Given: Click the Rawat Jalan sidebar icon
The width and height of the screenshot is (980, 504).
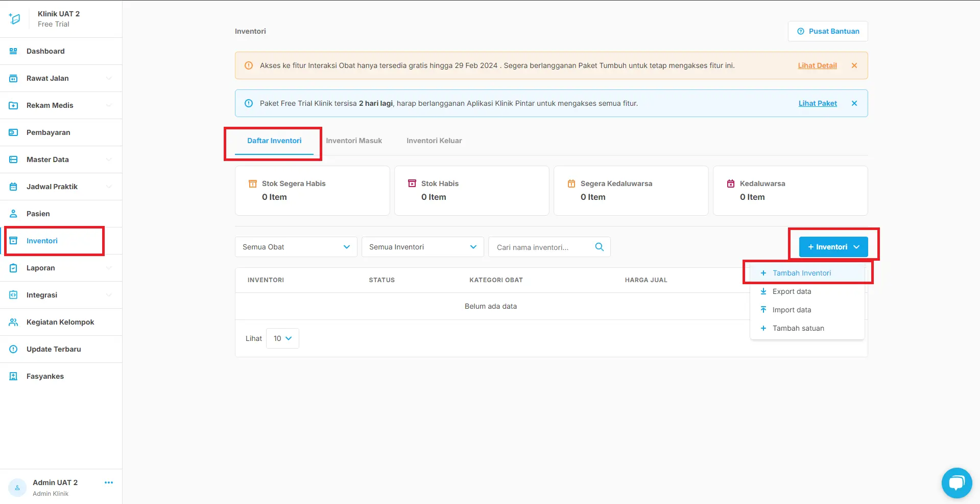Looking at the screenshot, I should pos(13,78).
